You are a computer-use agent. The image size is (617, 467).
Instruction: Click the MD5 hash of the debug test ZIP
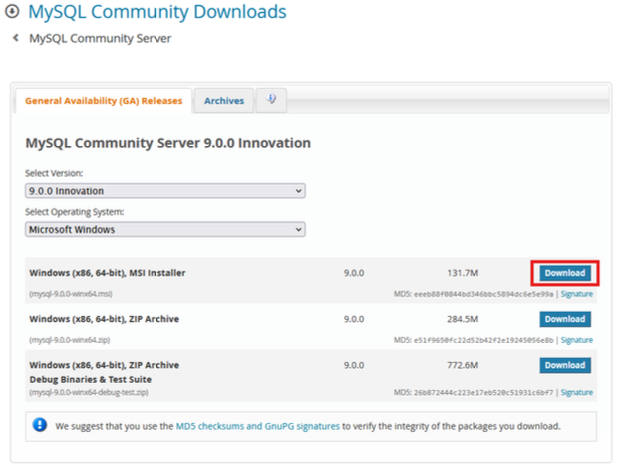pyautogui.click(x=483, y=392)
